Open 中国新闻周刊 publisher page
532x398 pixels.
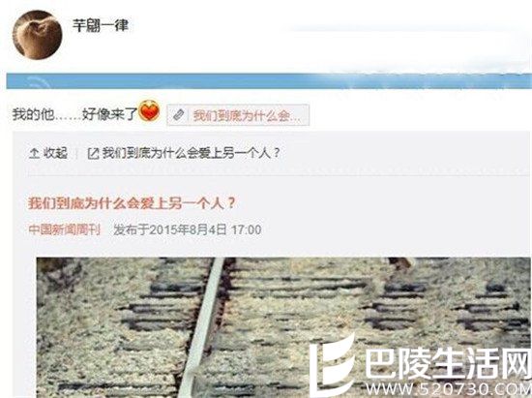point(65,230)
